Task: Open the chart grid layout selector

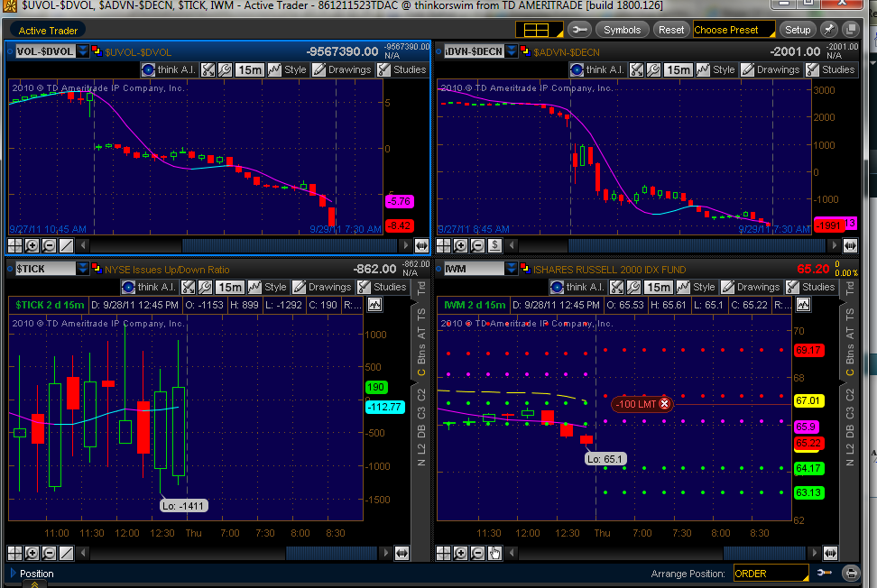Action: pyautogui.click(x=540, y=30)
